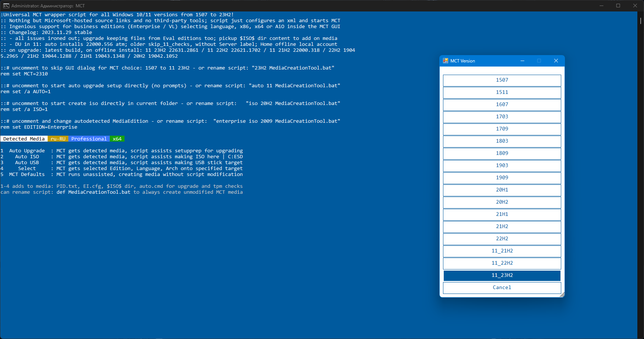Minimize the MCT Version dialog
This screenshot has width=644, height=339.
(x=522, y=61)
